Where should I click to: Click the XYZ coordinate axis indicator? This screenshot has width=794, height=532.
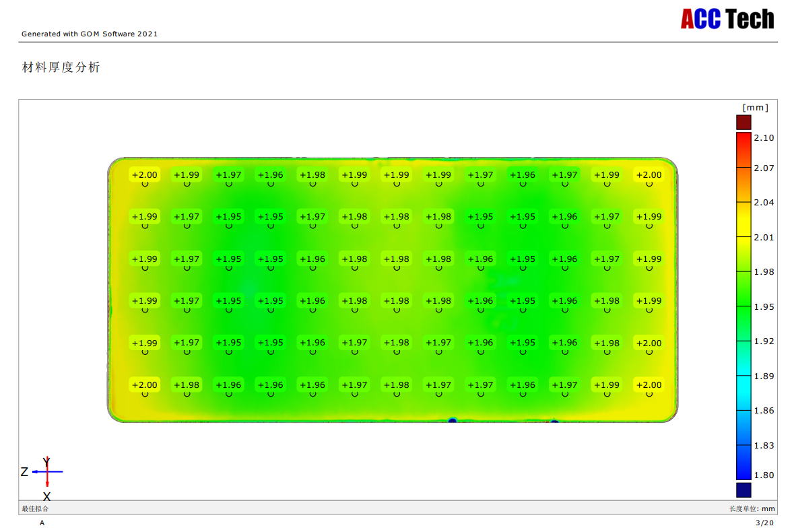(46, 471)
